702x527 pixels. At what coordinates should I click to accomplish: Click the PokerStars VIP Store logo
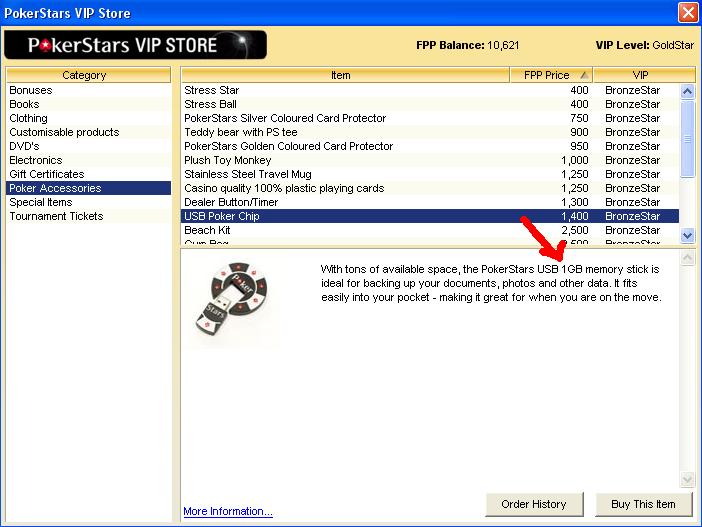pyautogui.click(x=135, y=45)
